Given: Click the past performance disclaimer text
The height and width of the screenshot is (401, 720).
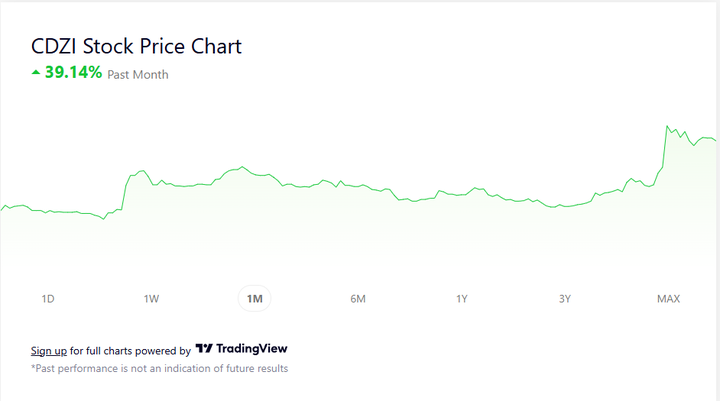Looking at the screenshot, I should click(160, 368).
